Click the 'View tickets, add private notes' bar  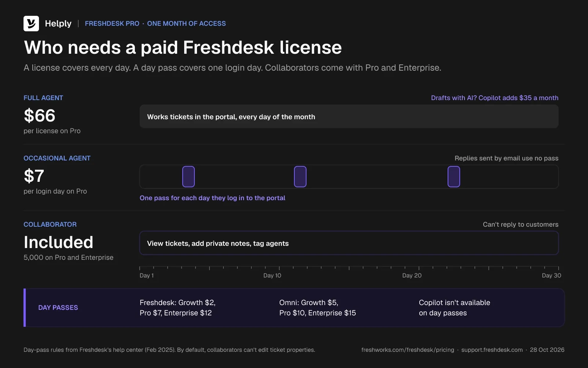[x=349, y=243]
